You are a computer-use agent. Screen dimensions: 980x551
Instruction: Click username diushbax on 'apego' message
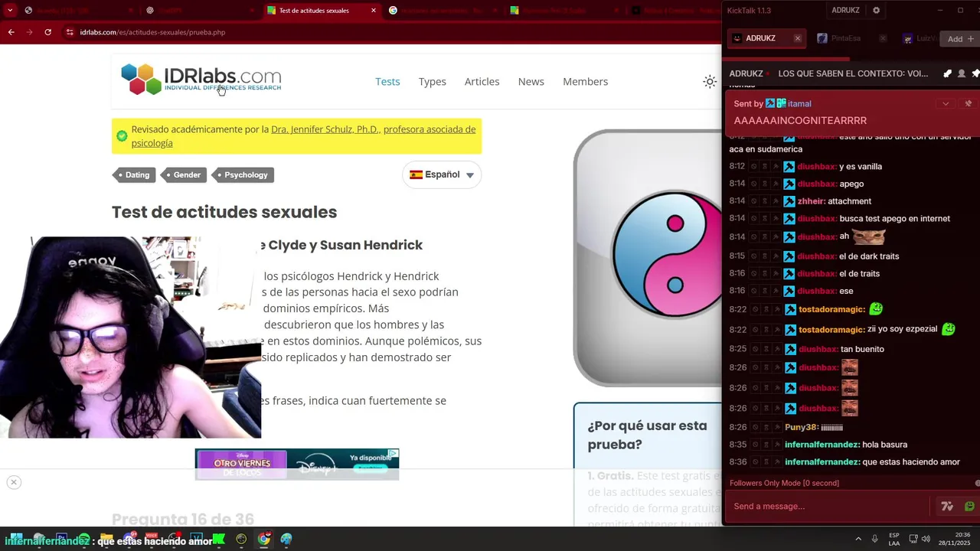pyautogui.click(x=817, y=184)
